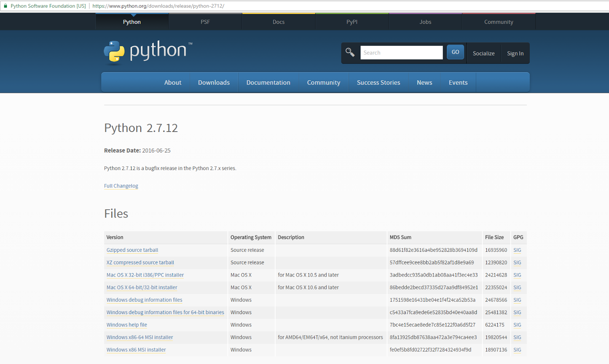Download Mac OS X 32-bit i386/PPC installer
Screen dimensions: 609x364
(x=145, y=275)
